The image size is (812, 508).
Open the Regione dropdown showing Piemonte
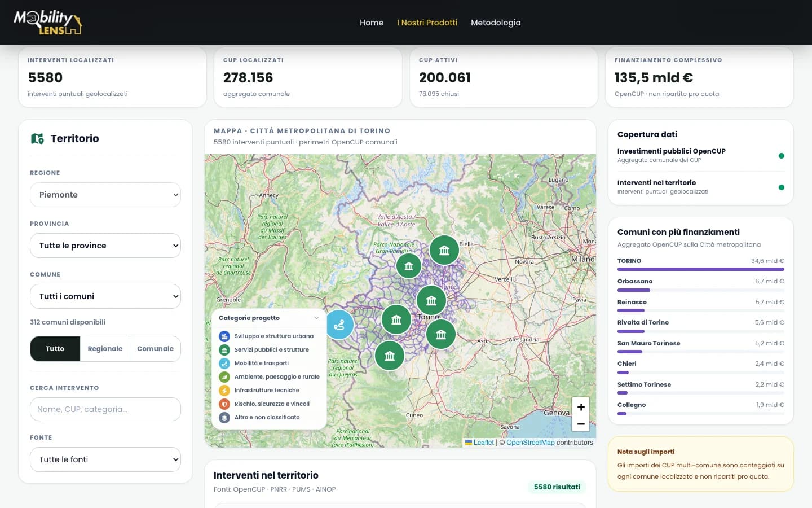[105, 195]
